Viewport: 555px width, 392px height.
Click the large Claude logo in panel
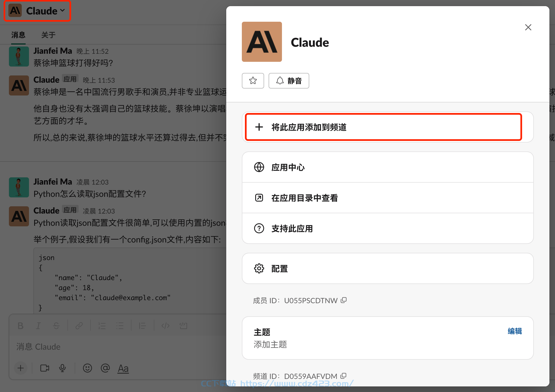click(262, 42)
